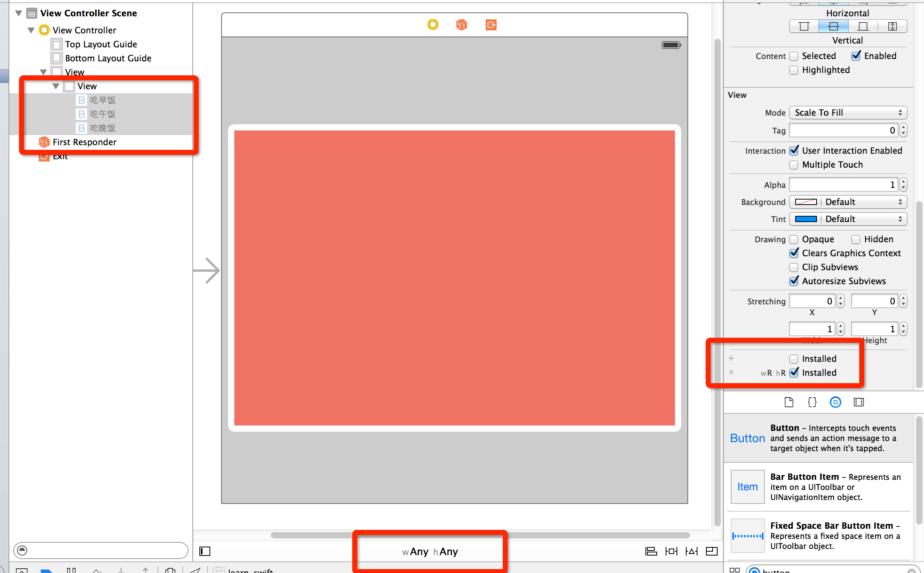This screenshot has height=573, width=924.
Task: Click the View Controller icon in the scene dock
Action: [433, 25]
